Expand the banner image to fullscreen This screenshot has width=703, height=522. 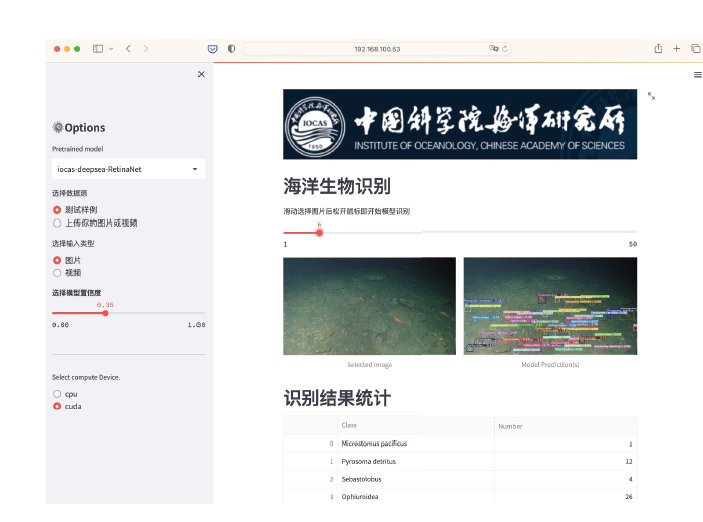tap(651, 96)
